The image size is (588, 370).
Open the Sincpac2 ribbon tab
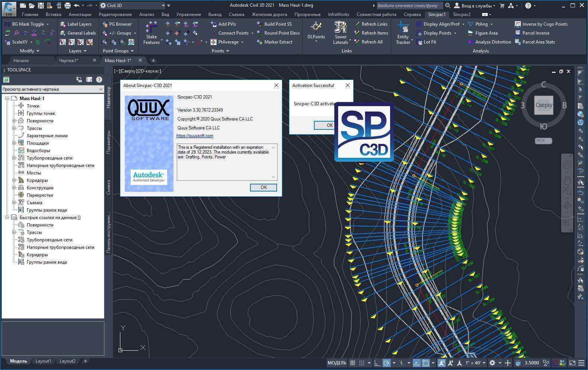[x=461, y=14]
